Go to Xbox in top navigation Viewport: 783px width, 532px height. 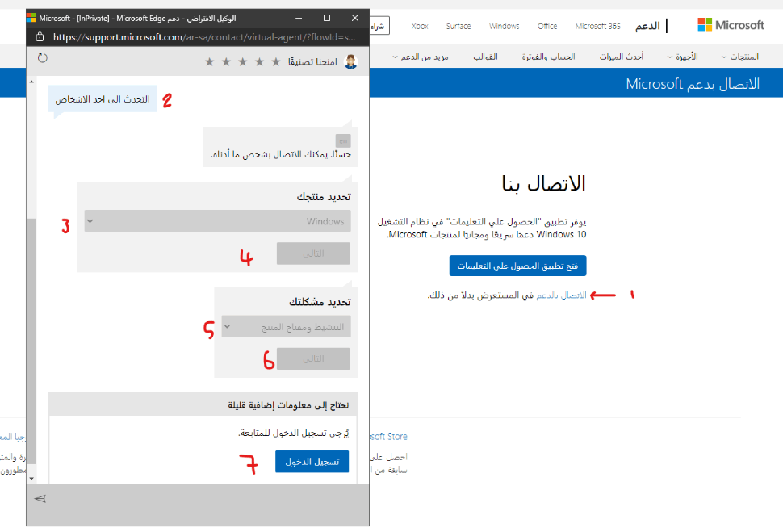(x=420, y=26)
